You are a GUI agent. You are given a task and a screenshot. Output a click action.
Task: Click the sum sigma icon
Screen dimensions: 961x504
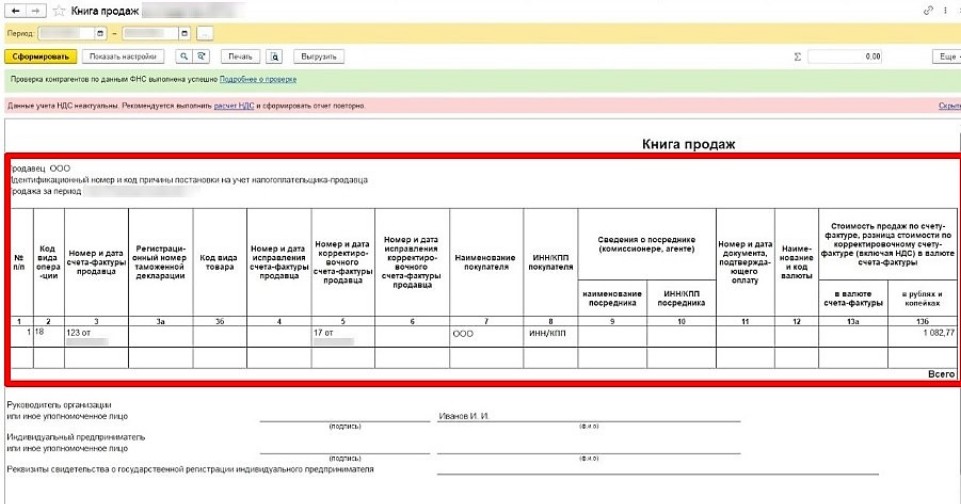pyautogui.click(x=797, y=57)
